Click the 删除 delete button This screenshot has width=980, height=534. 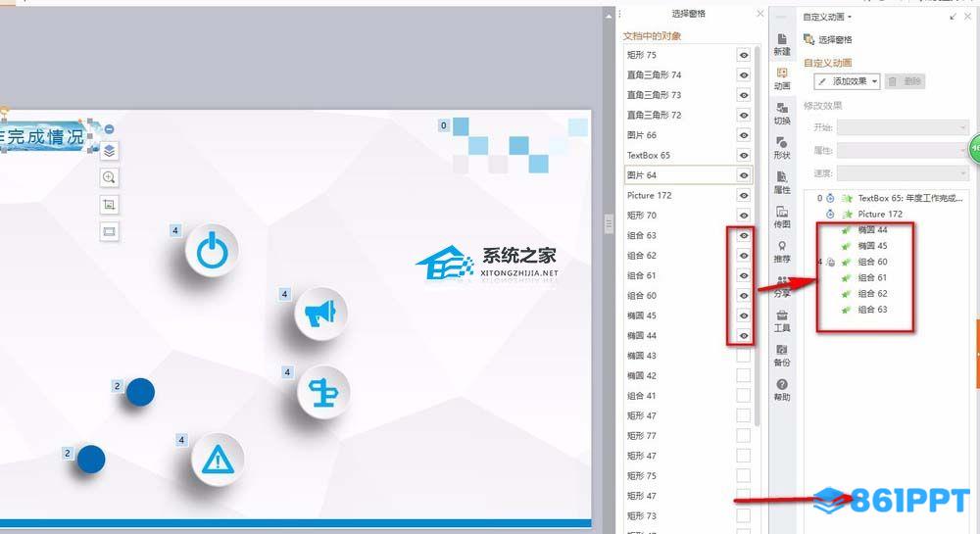click(x=906, y=81)
